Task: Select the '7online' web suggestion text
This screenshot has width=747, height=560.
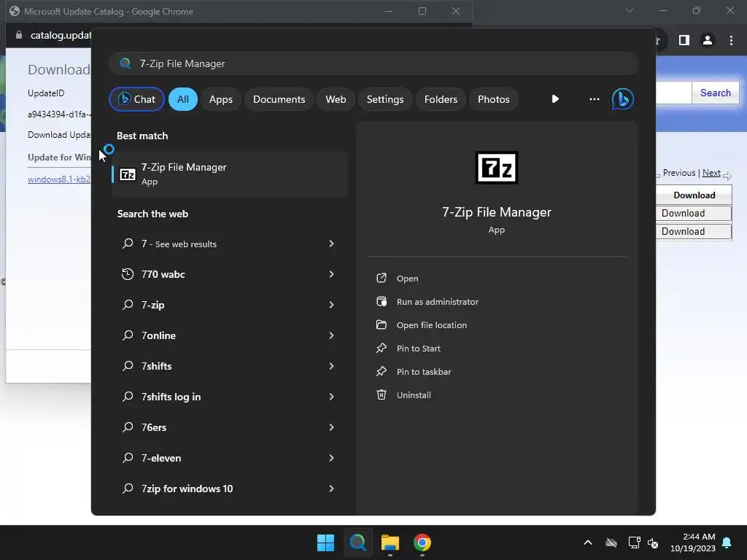Action: coord(158,335)
